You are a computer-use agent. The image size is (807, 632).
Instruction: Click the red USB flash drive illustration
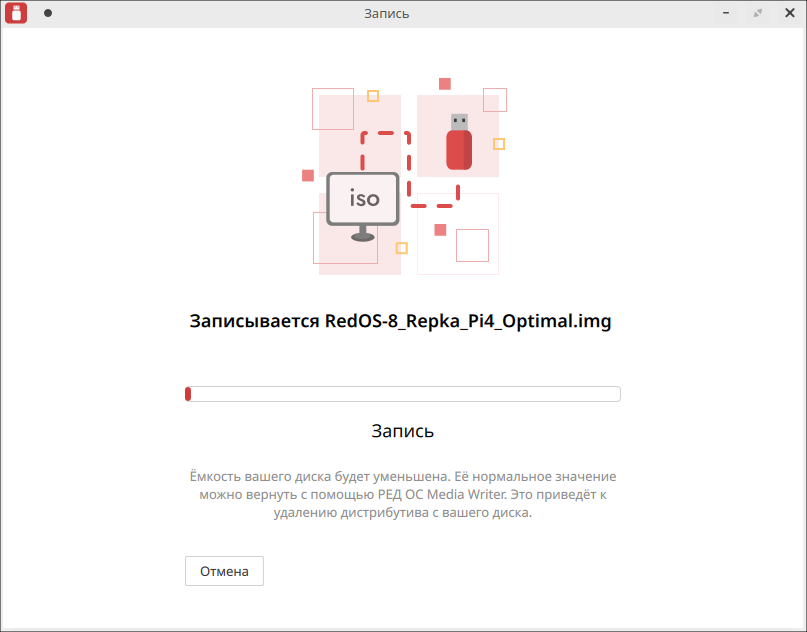[458, 147]
